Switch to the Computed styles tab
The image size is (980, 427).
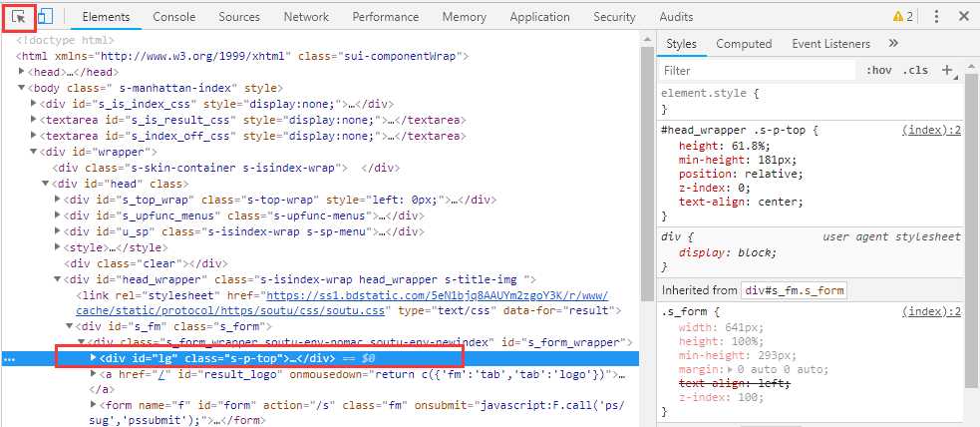point(744,44)
